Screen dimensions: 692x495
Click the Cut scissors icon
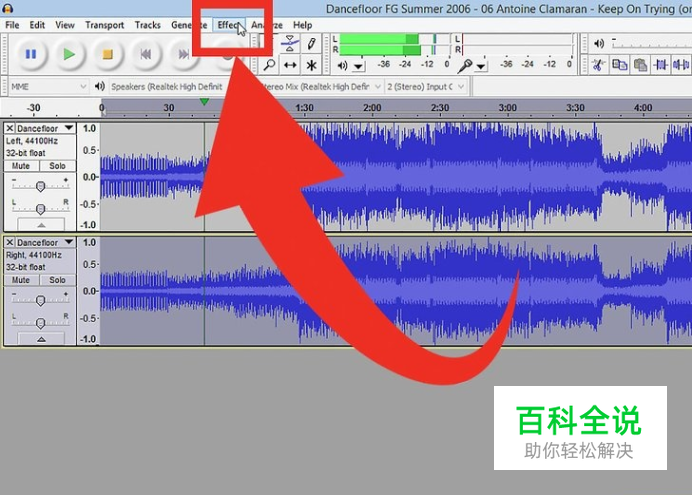pyautogui.click(x=598, y=65)
